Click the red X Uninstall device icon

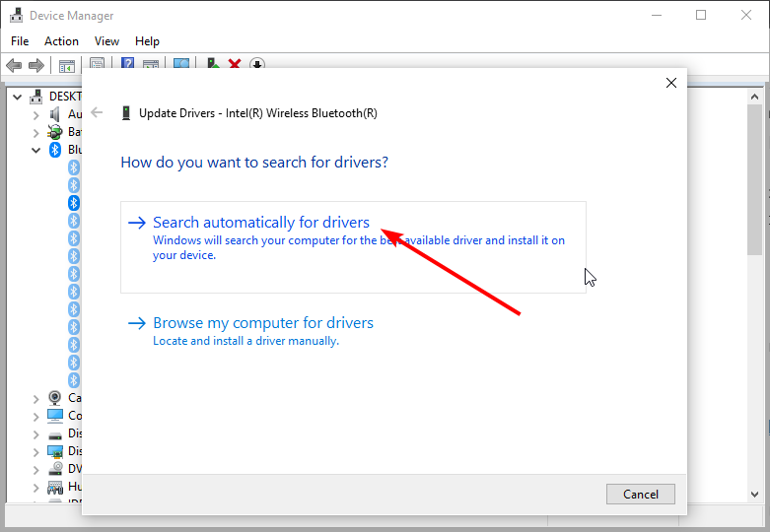235,64
